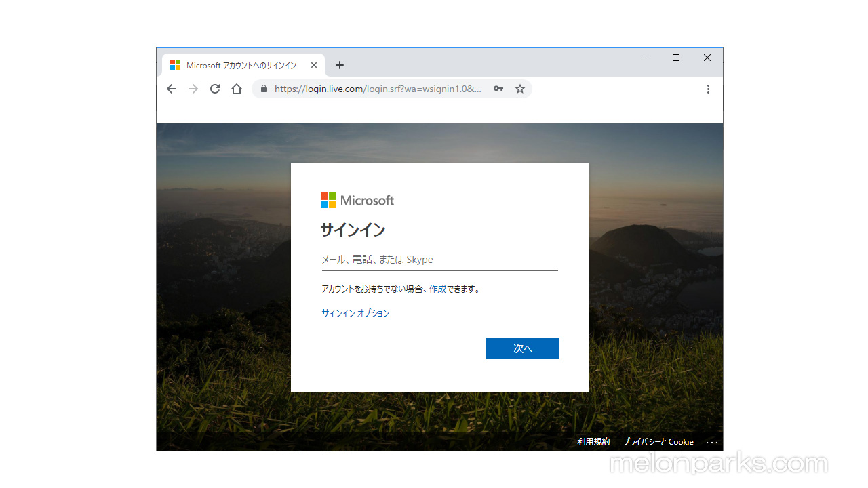Click the footer three-dot more options
This screenshot has width=868, height=488.
[712, 442]
